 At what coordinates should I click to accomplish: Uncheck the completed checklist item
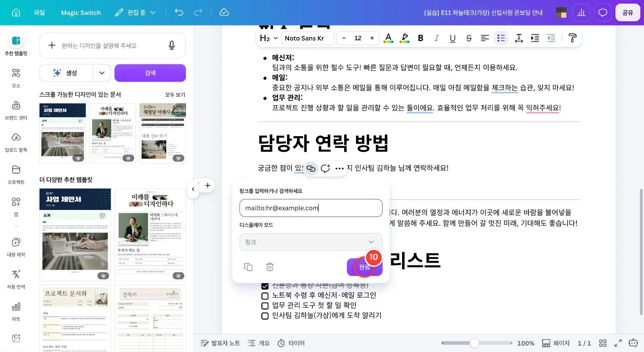coord(265,286)
